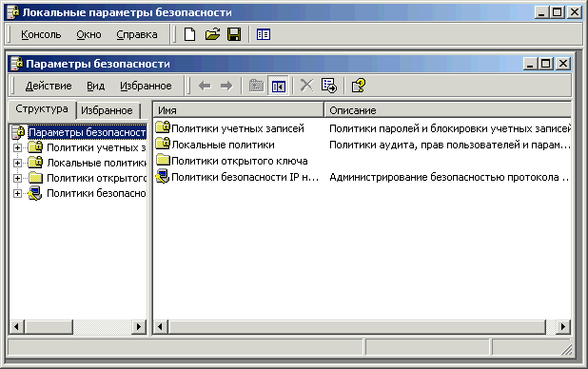Open Help via question mark icon
The height and width of the screenshot is (369, 588).
tap(358, 86)
